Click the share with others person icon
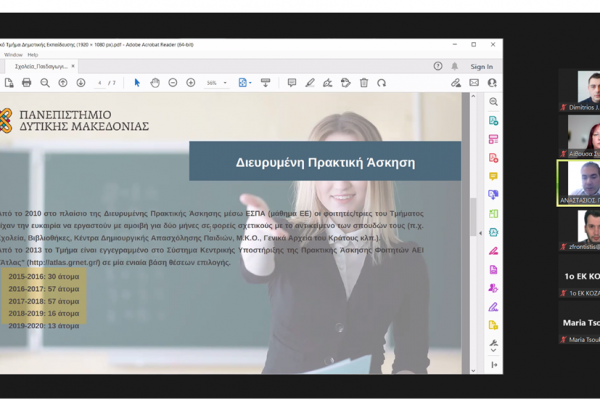 point(492,83)
